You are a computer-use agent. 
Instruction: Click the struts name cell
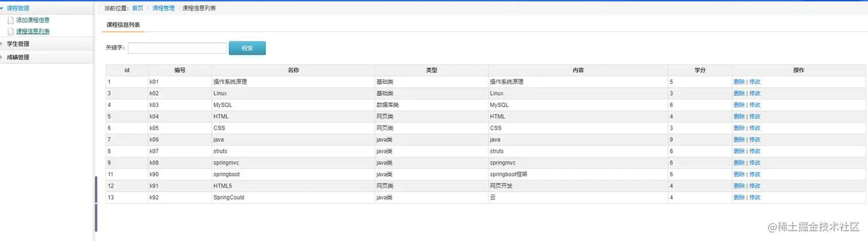pyautogui.click(x=293, y=151)
